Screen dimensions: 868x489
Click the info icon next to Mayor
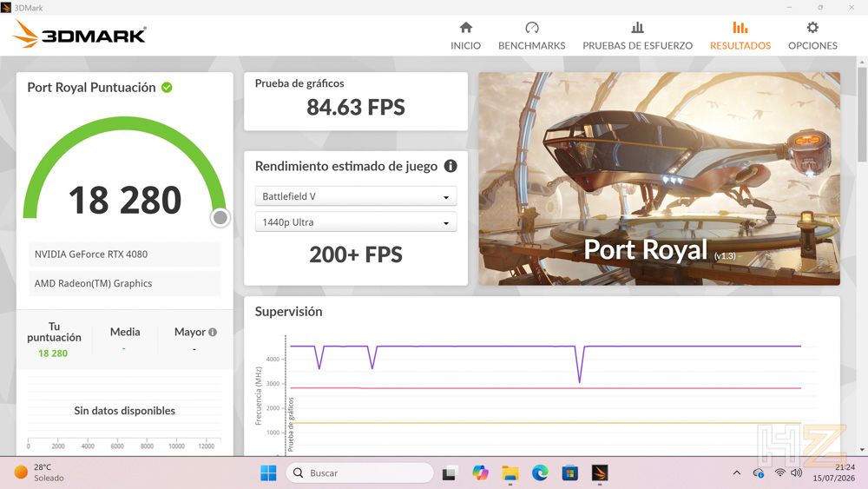[x=213, y=333]
